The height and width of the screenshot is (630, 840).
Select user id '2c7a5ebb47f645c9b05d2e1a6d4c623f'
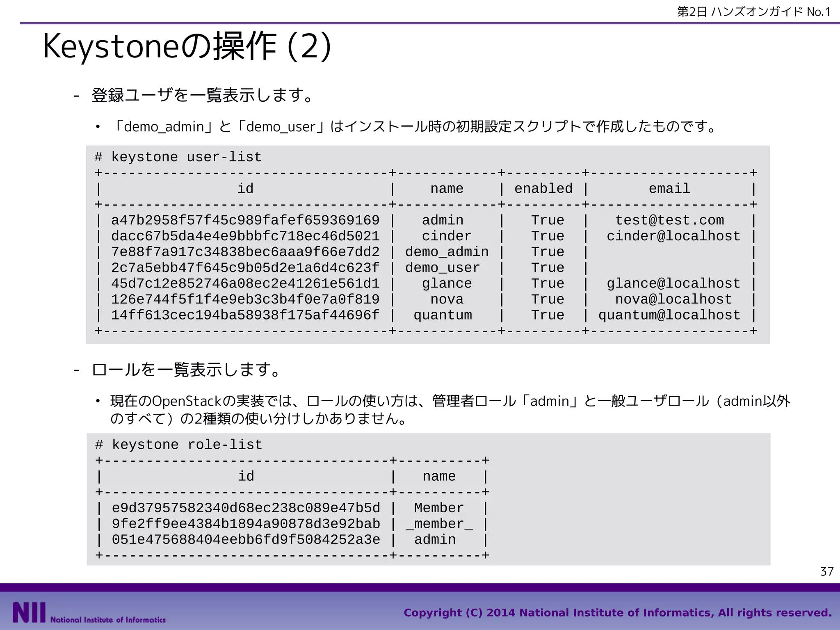(245, 268)
